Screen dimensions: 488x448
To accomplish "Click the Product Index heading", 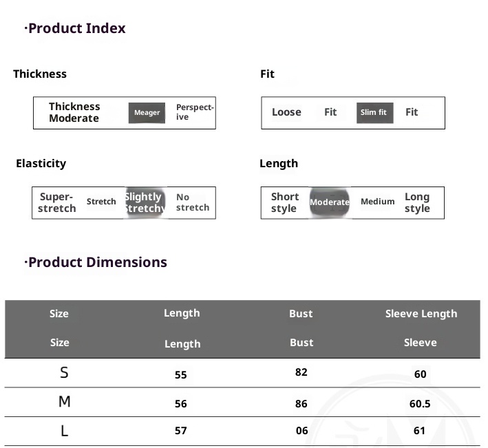I will coord(75,28).
